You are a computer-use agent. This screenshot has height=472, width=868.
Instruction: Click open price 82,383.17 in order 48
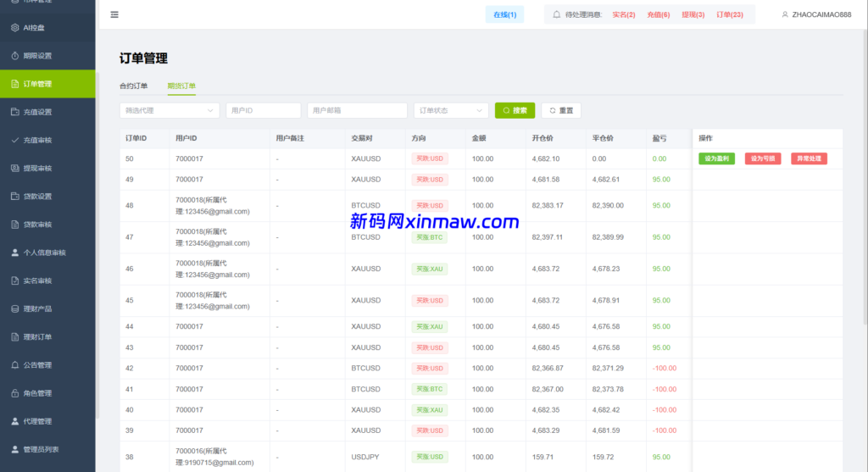click(548, 205)
